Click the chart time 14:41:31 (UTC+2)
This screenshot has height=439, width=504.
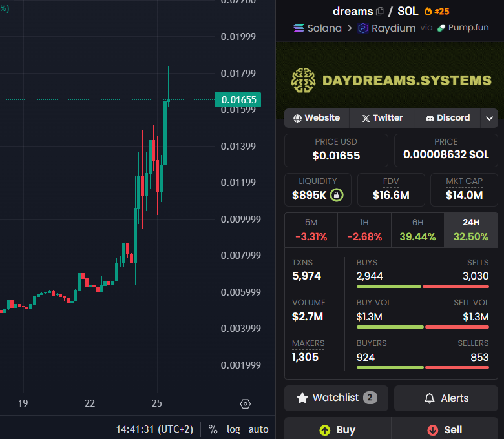click(154, 429)
